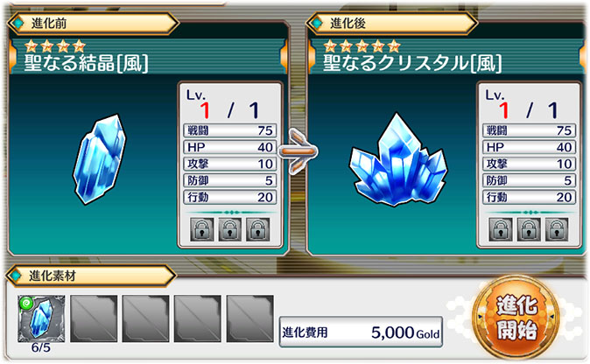Select the first evolution material crystal slot
This screenshot has height=364, width=590.
point(41,318)
